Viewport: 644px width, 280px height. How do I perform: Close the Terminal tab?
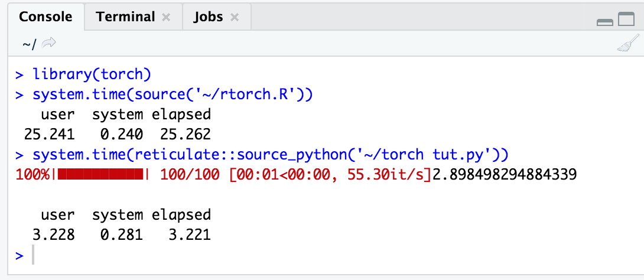point(166,17)
